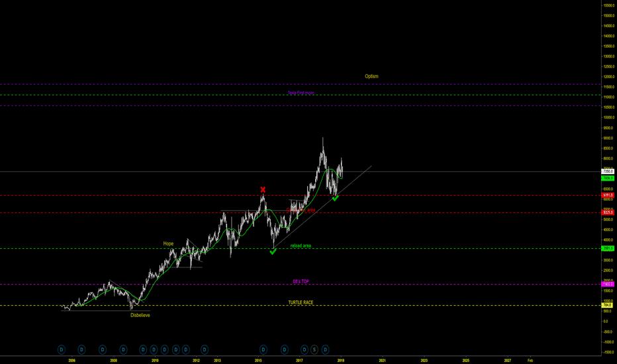Select the TURTLE RACE text label
Screen dimensions: 617x364
[301, 302]
